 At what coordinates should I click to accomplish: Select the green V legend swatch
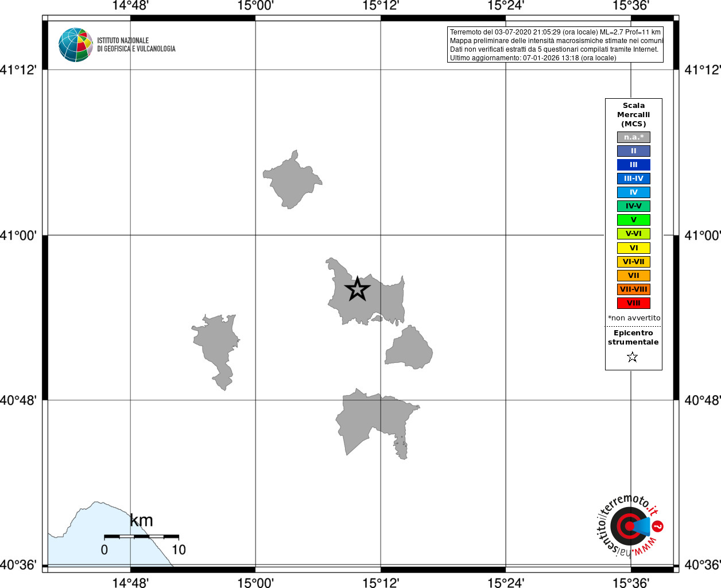tap(634, 220)
